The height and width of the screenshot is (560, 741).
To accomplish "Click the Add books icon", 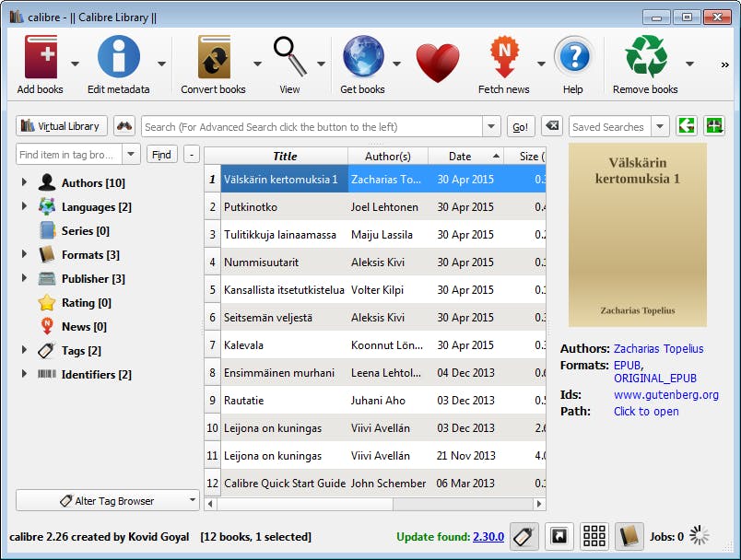I will pos(41,57).
